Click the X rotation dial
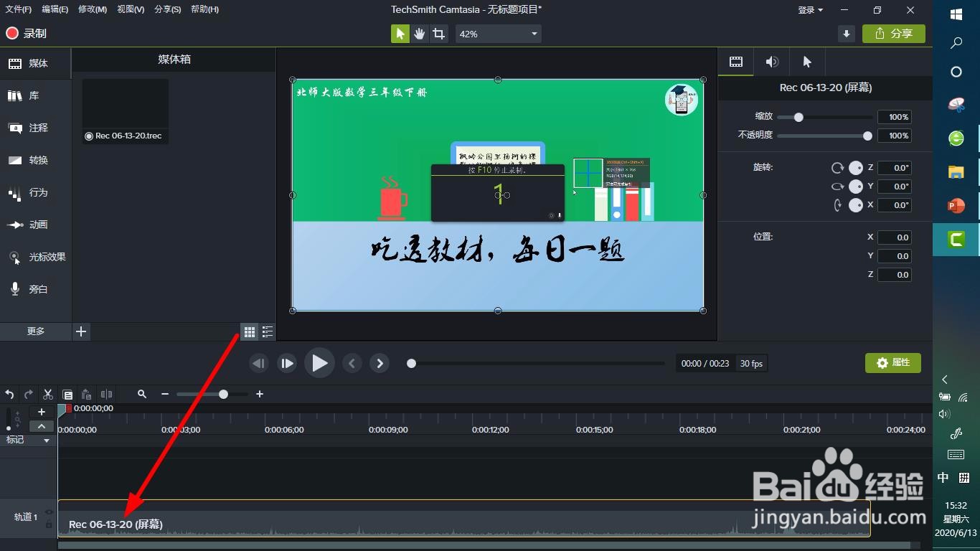Screen dimensions: 980x551 click(x=855, y=204)
